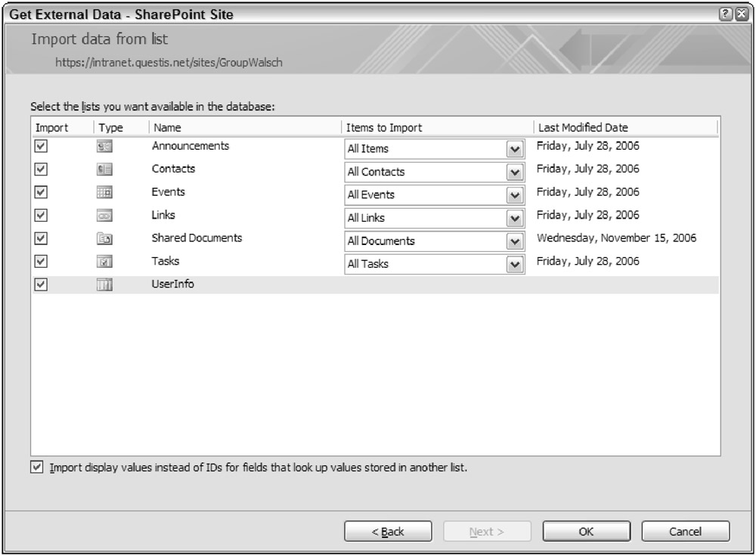Go back with the Back button

click(x=388, y=532)
